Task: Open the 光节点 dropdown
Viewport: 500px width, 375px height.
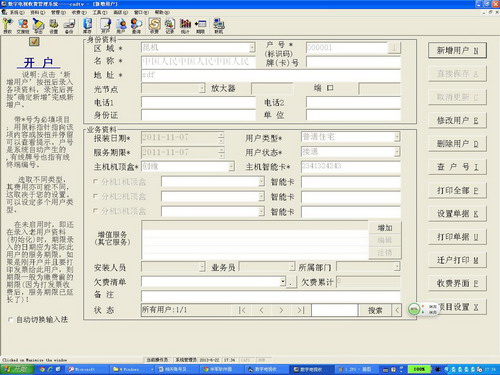Action: click(202, 88)
